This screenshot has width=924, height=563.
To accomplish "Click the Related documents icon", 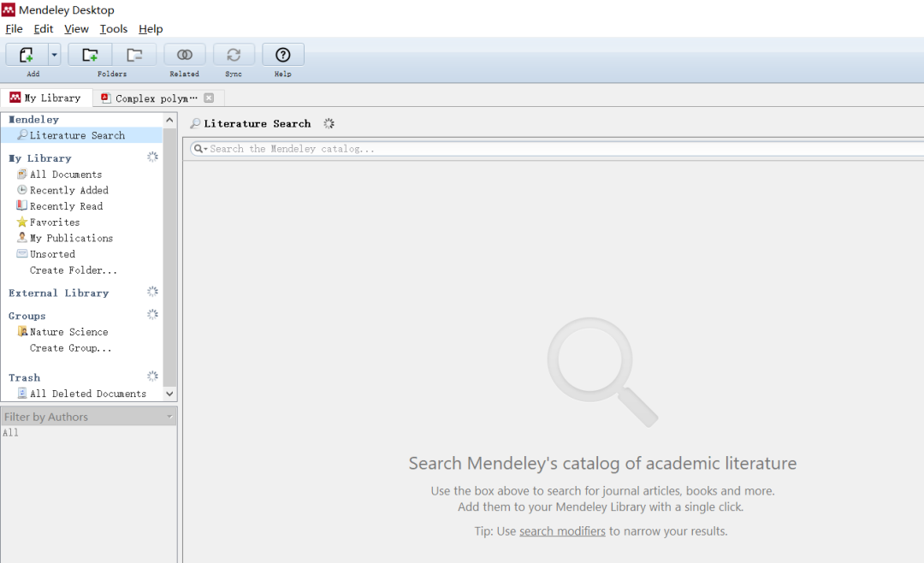I will tap(185, 55).
